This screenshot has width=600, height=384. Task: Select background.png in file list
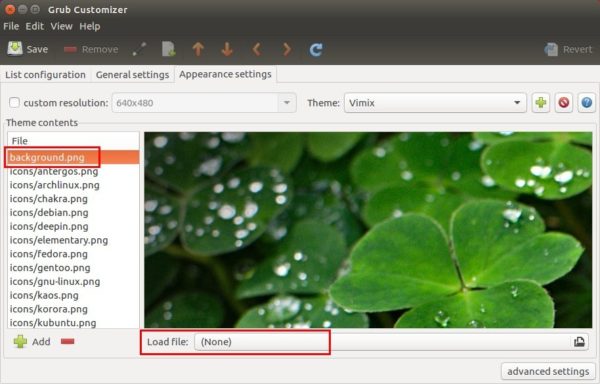pos(73,157)
